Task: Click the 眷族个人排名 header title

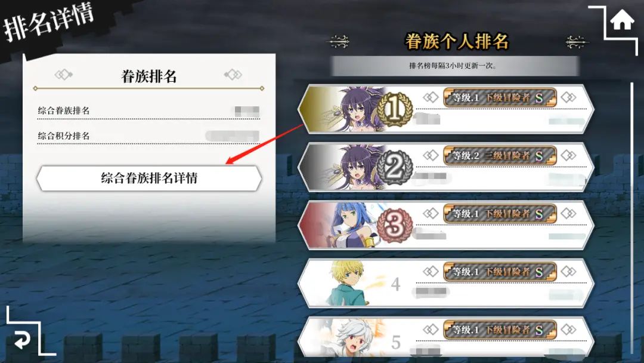Action: [x=457, y=42]
